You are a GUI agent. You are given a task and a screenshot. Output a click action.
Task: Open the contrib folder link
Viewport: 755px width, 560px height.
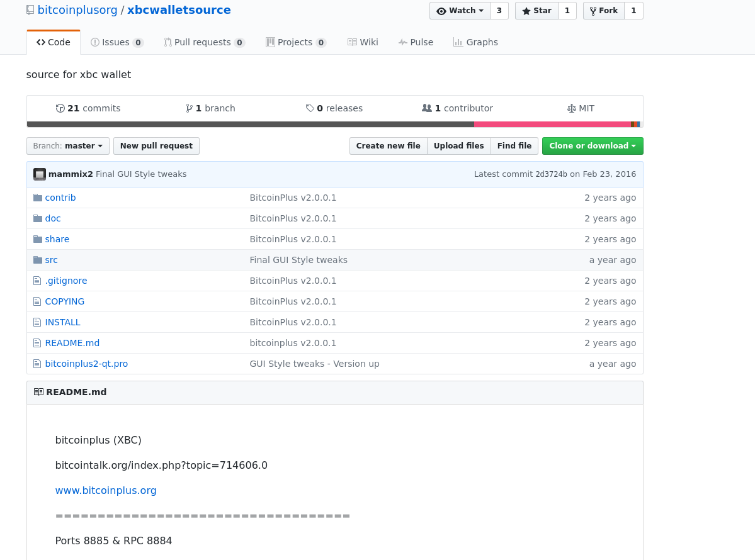pyautogui.click(x=60, y=198)
